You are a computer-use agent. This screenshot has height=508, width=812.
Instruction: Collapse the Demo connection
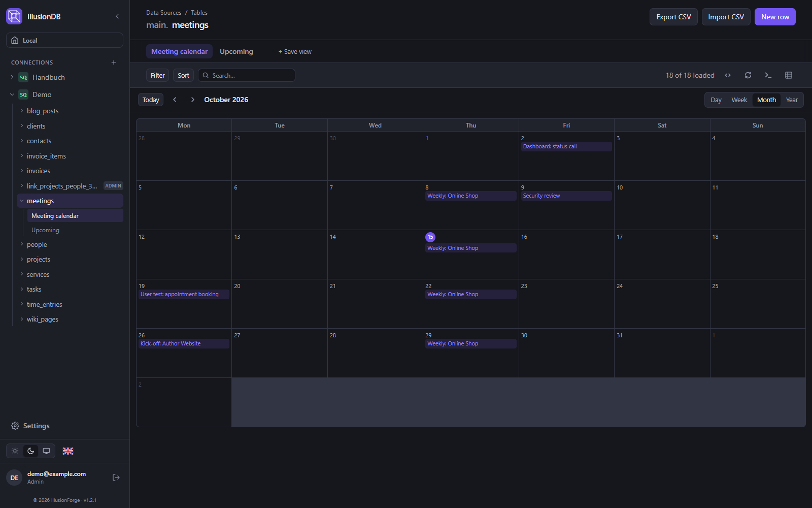(12, 94)
